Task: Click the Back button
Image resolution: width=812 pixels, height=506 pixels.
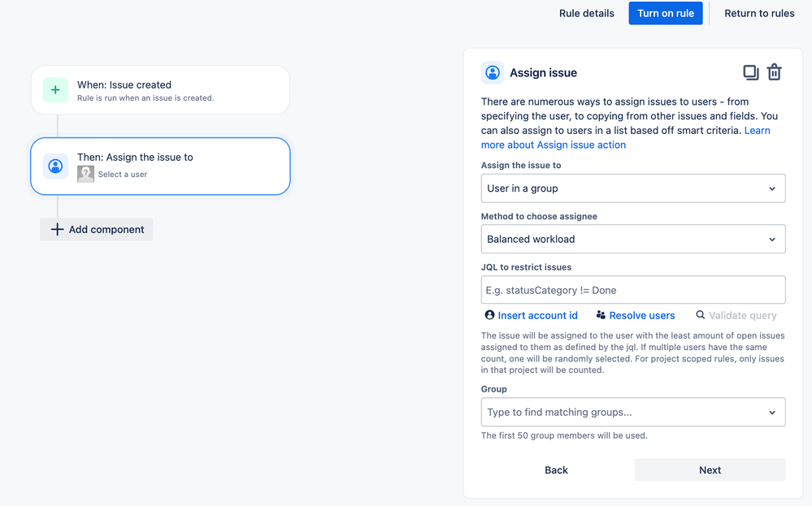Action: [x=556, y=469]
